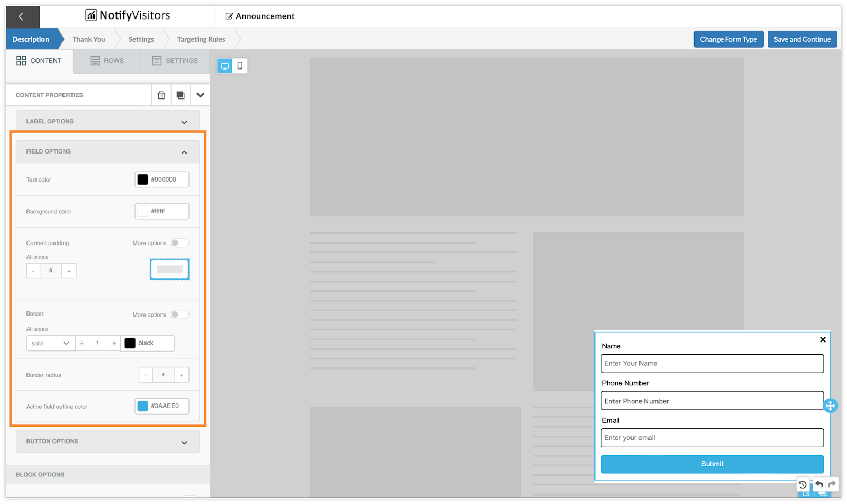The height and width of the screenshot is (504, 847).
Task: Open the history clock icon
Action: click(x=803, y=484)
